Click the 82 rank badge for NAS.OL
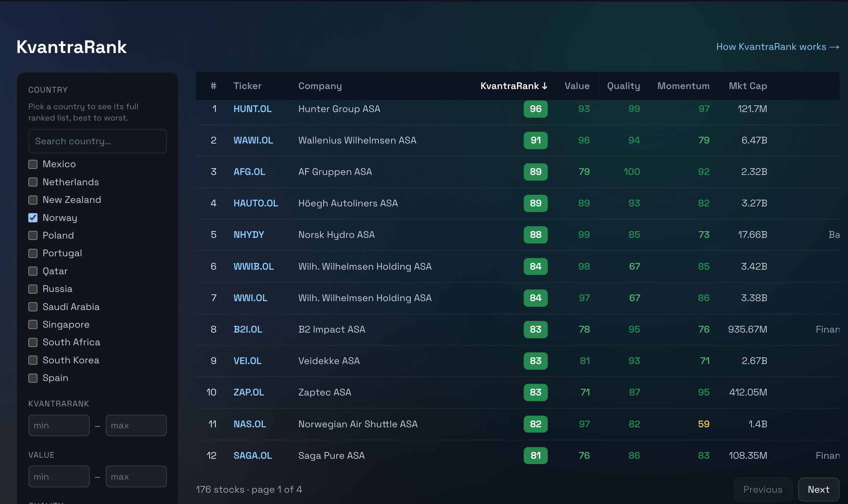The height and width of the screenshot is (504, 848). point(535,424)
